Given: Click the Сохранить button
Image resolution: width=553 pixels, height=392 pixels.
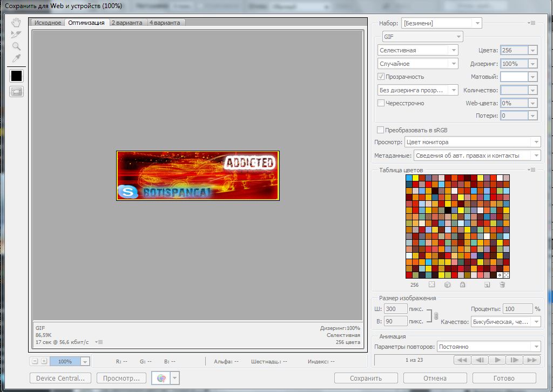Looking at the screenshot, I should click(x=366, y=379).
